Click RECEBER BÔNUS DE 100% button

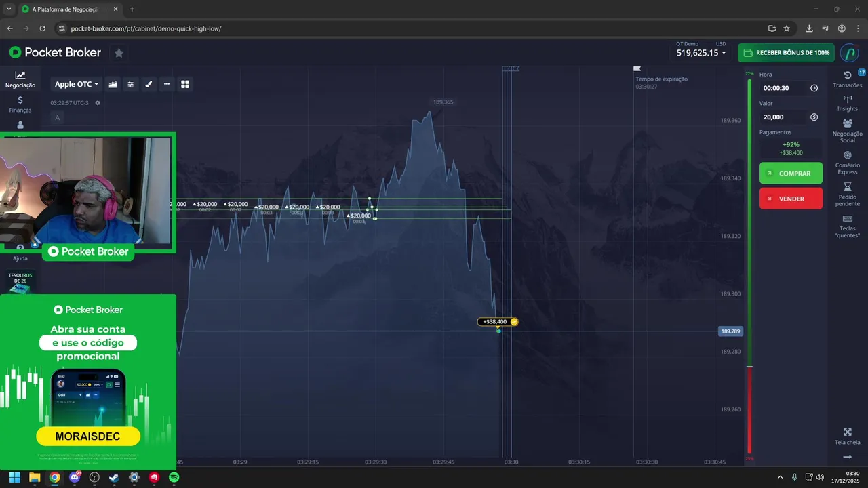786,53
